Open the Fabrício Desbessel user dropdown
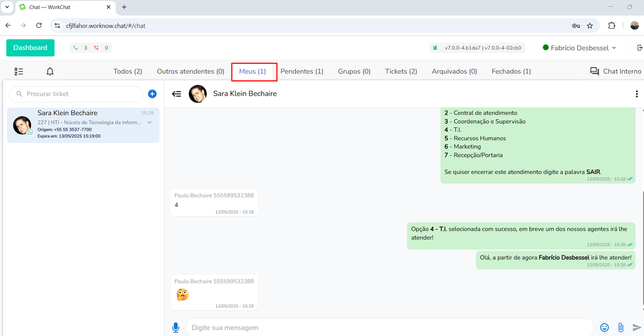Viewport: 644px width, 336px height. click(580, 48)
